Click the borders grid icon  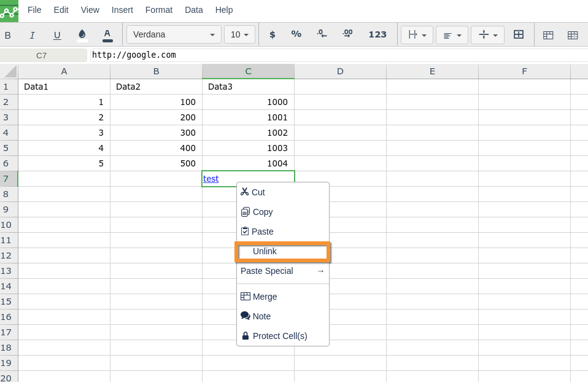[519, 35]
